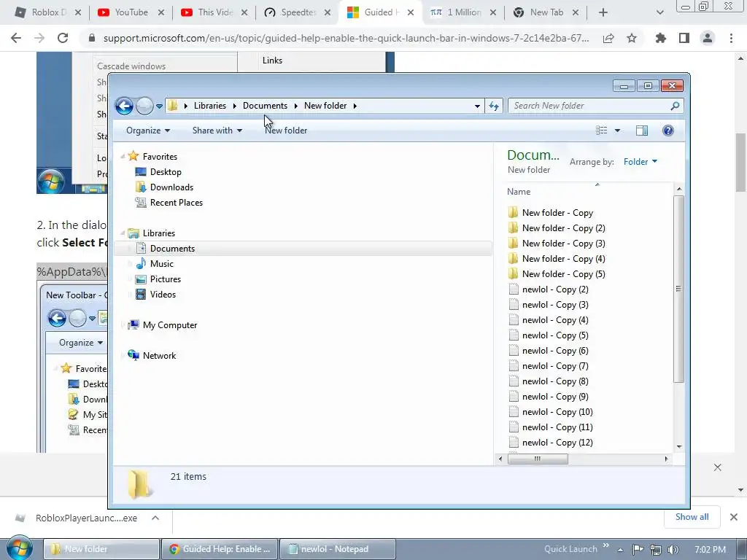Select file newlol - Copy (2)
The width and height of the screenshot is (747, 560).
coord(555,289)
